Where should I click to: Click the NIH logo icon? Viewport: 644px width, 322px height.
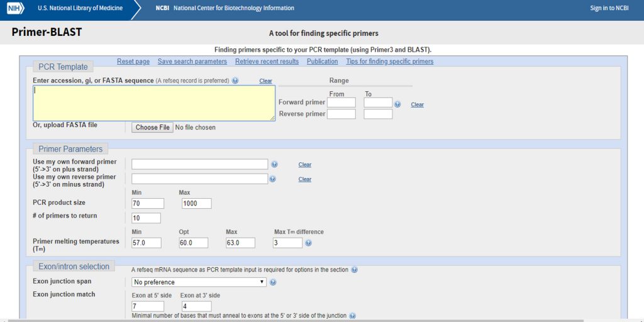click(x=16, y=8)
